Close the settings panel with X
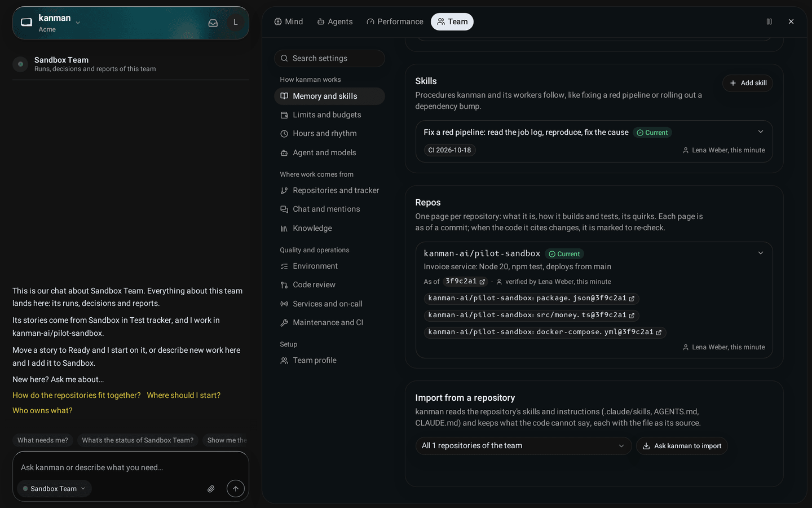Screen dimensions: 812x508 coord(791,21)
